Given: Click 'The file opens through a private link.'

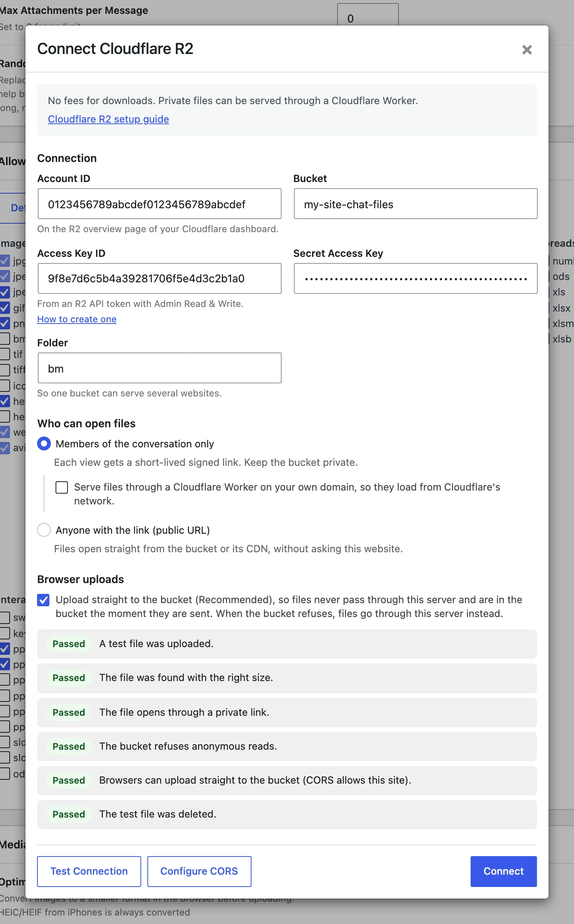Looking at the screenshot, I should click(287, 713).
